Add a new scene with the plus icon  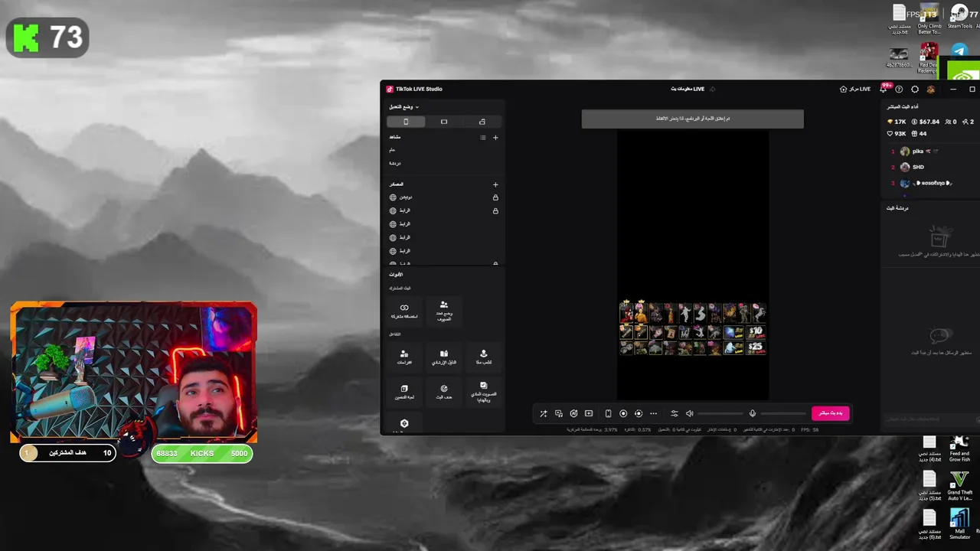coord(495,138)
